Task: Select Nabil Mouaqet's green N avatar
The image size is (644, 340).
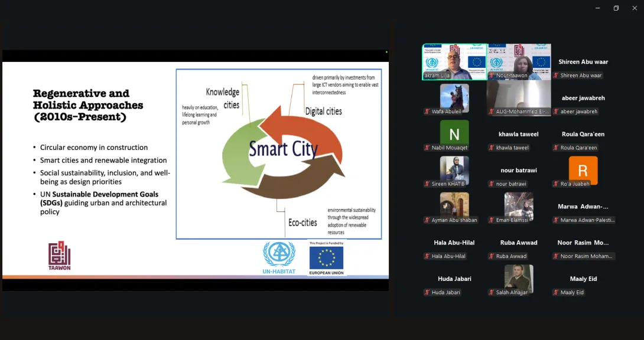Action: [454, 134]
